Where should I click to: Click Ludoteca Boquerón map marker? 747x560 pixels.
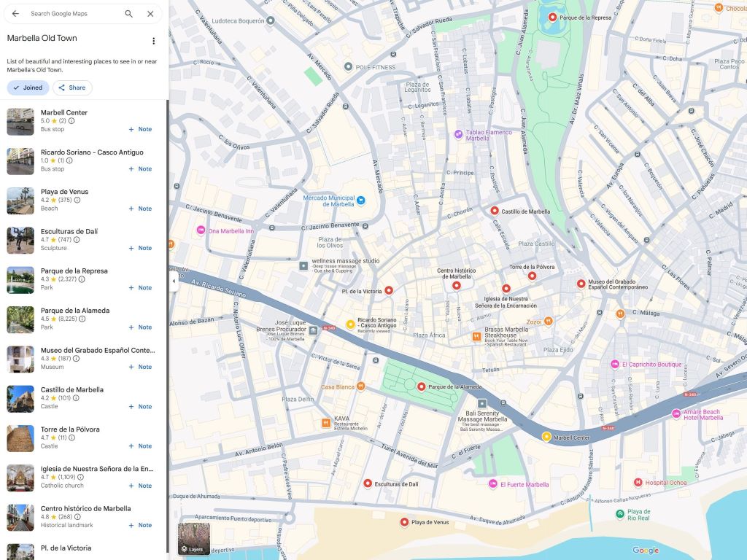point(271,20)
